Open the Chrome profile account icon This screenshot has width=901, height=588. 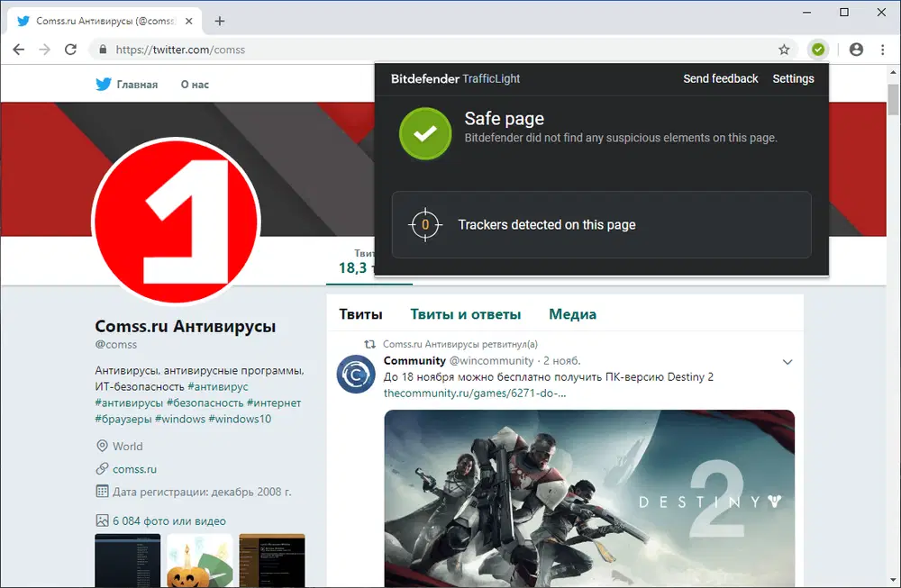point(856,50)
